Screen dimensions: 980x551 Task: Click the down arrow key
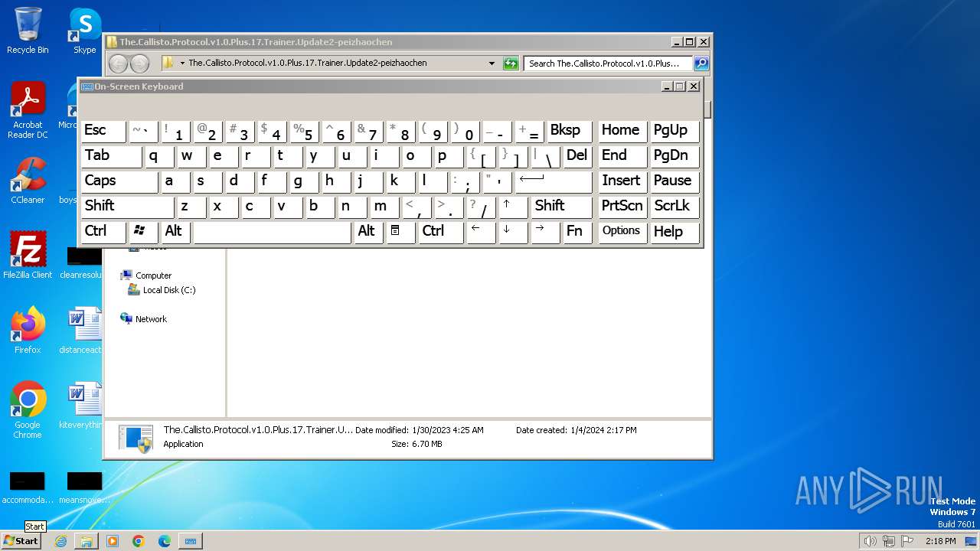(513, 232)
